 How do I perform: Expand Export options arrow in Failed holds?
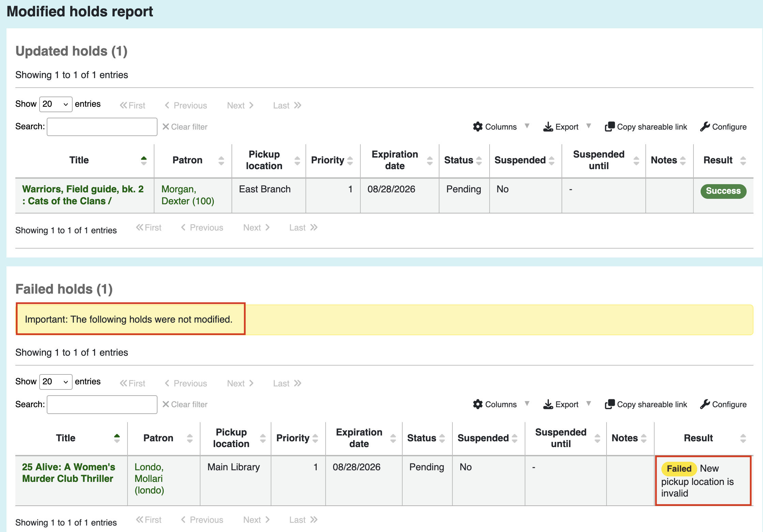588,403
